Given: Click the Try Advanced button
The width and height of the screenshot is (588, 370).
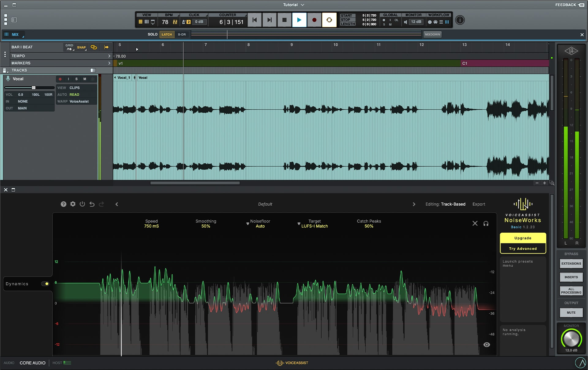Looking at the screenshot, I should coord(523,249).
